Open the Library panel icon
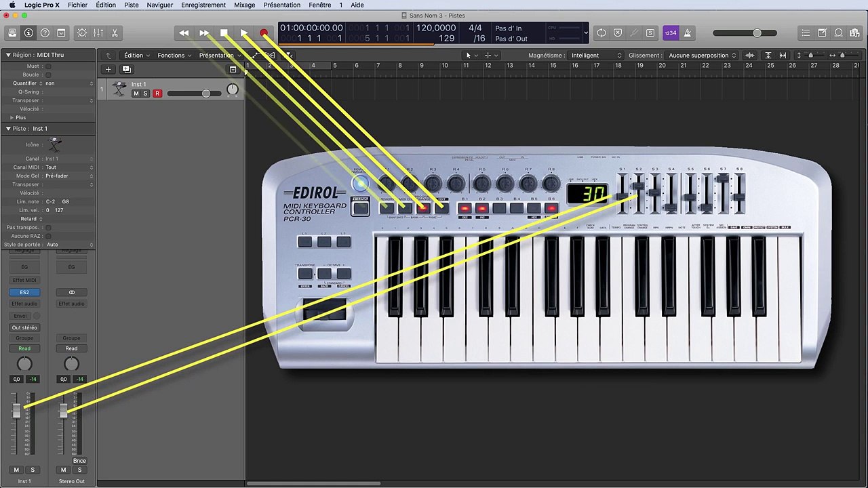868x488 pixels. [12, 33]
